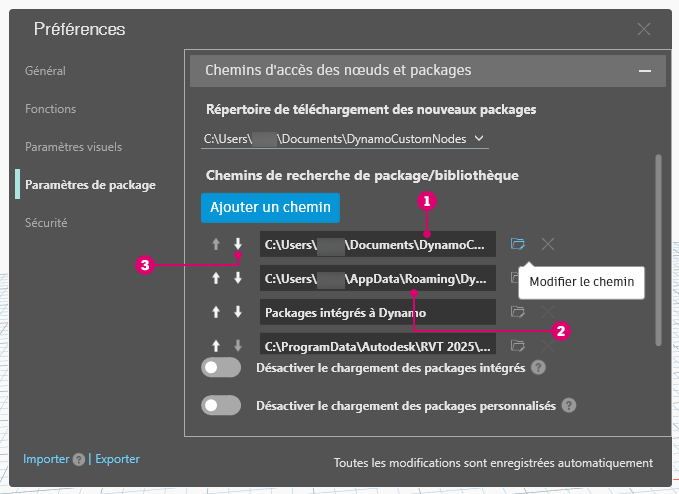
Task: Collapse 'Chemins d'accès des nœuds et packages'
Action: [645, 71]
